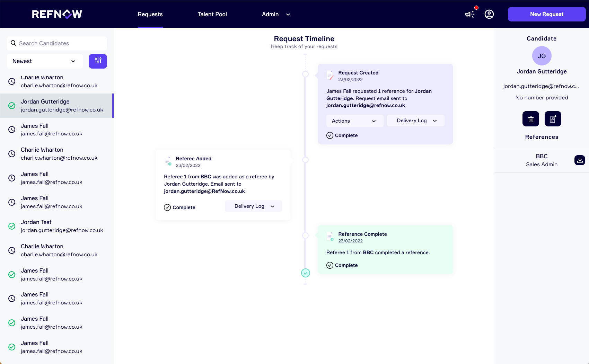The image size is (589, 364).
Task: Click the export PDF icon under the candidate
Action: [x=553, y=118]
